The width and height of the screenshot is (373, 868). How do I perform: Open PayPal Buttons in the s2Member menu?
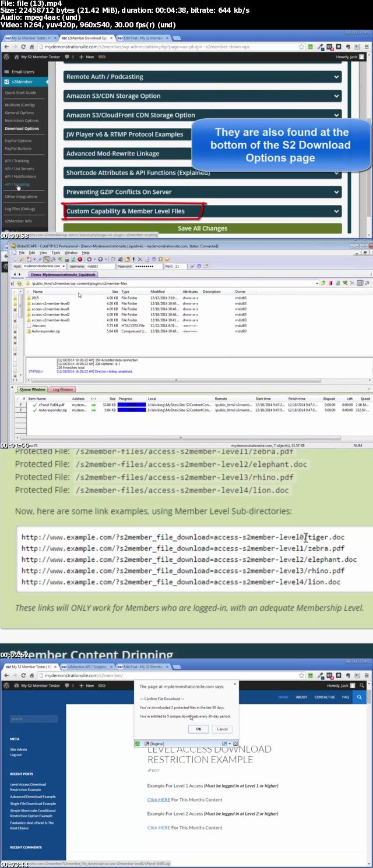click(18, 148)
